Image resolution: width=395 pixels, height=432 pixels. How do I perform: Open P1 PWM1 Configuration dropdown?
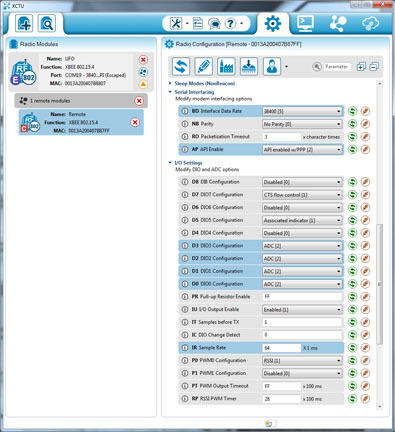click(x=302, y=373)
